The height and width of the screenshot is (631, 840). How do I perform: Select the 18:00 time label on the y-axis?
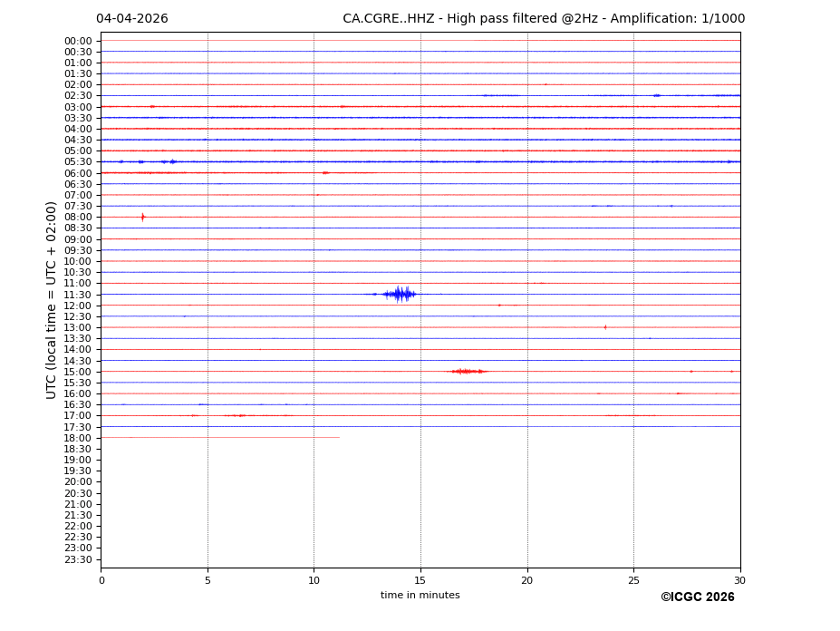[x=78, y=438]
